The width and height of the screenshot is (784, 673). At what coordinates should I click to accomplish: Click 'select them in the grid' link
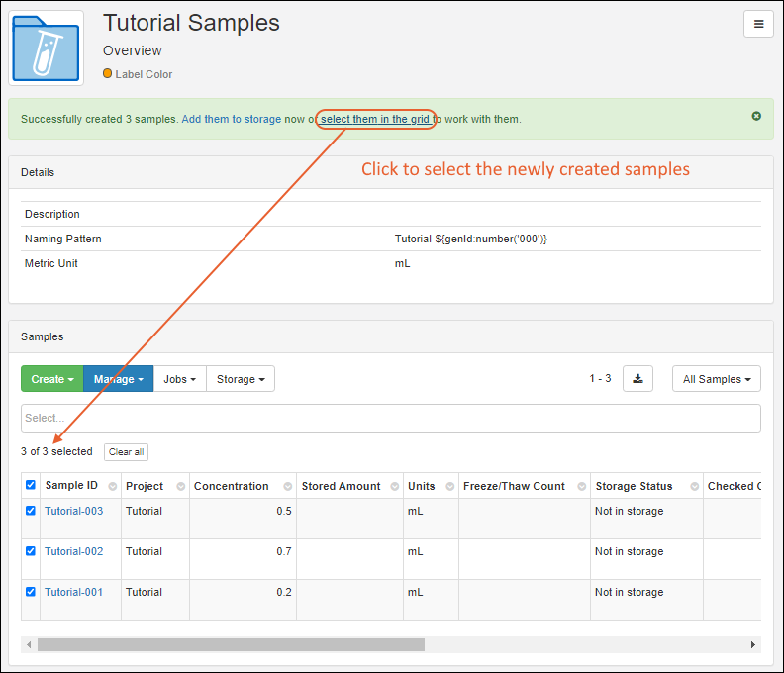(x=375, y=120)
